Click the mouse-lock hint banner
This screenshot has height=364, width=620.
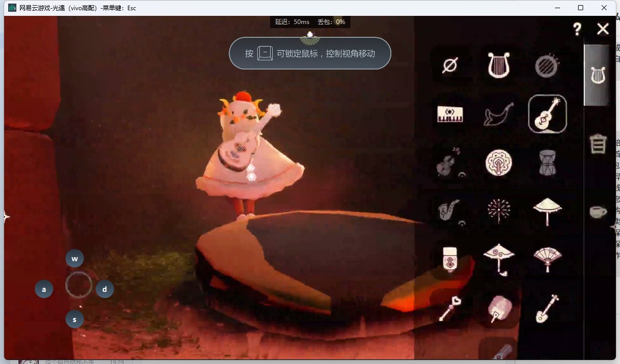point(310,53)
